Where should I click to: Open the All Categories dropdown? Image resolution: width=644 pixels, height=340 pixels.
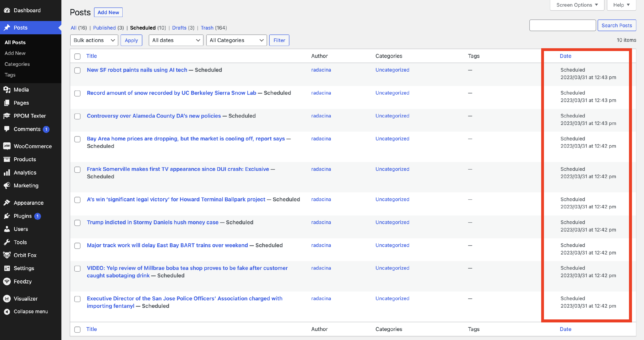tap(237, 40)
